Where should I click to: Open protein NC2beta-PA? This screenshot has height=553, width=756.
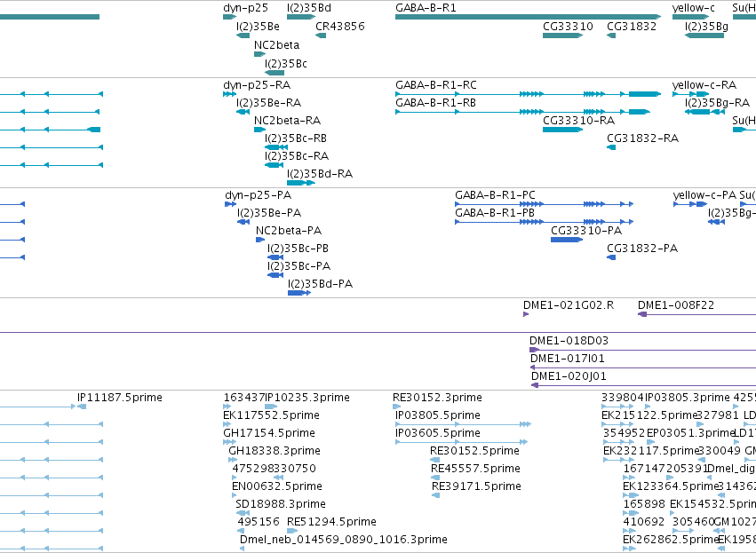click(289, 231)
